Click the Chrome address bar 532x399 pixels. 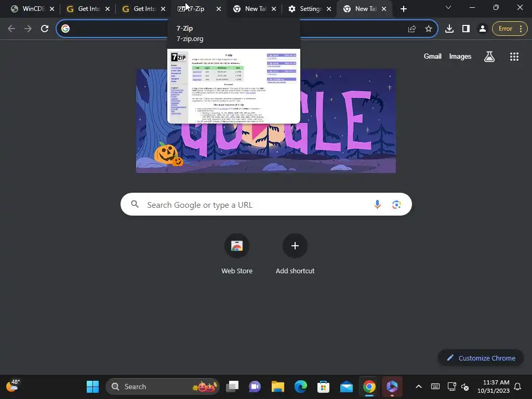pyautogui.click(x=247, y=29)
